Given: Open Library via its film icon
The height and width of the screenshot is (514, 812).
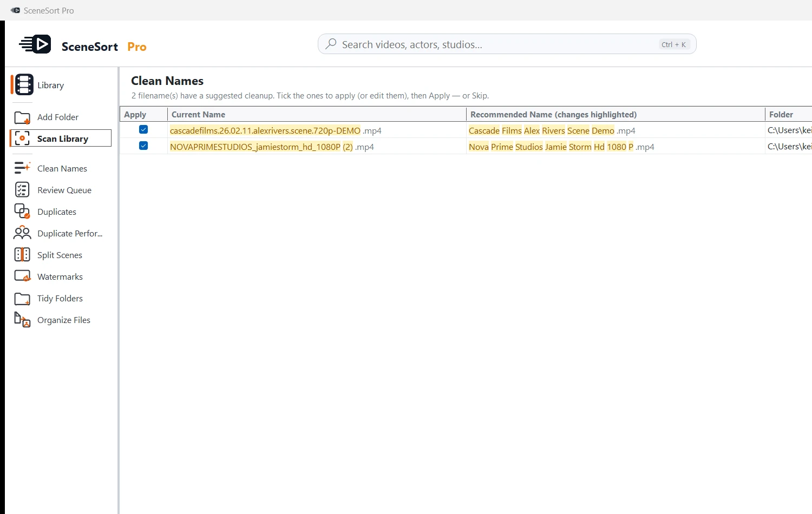Looking at the screenshot, I should tap(24, 85).
